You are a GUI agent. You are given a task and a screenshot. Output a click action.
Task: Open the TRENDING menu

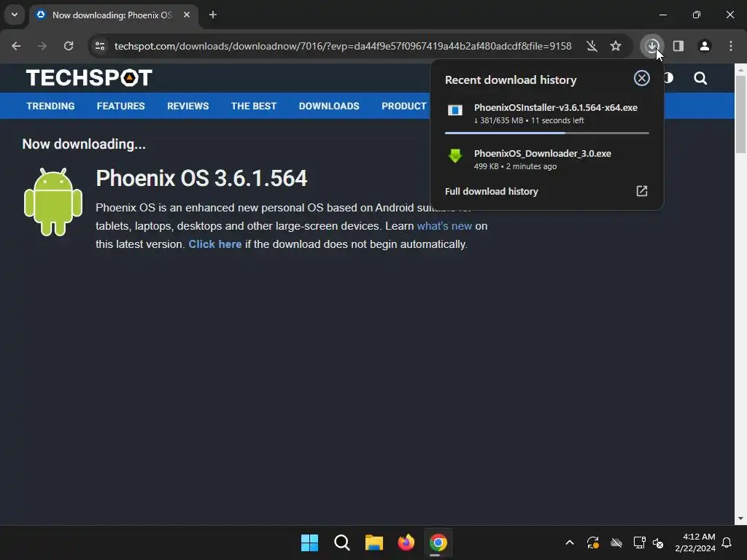(x=50, y=106)
